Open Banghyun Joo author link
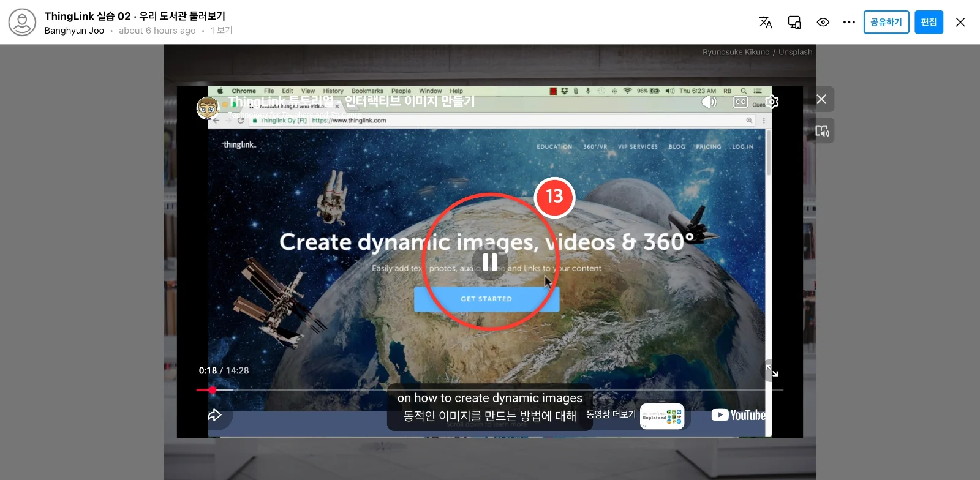This screenshot has width=980, height=480. (x=74, y=31)
